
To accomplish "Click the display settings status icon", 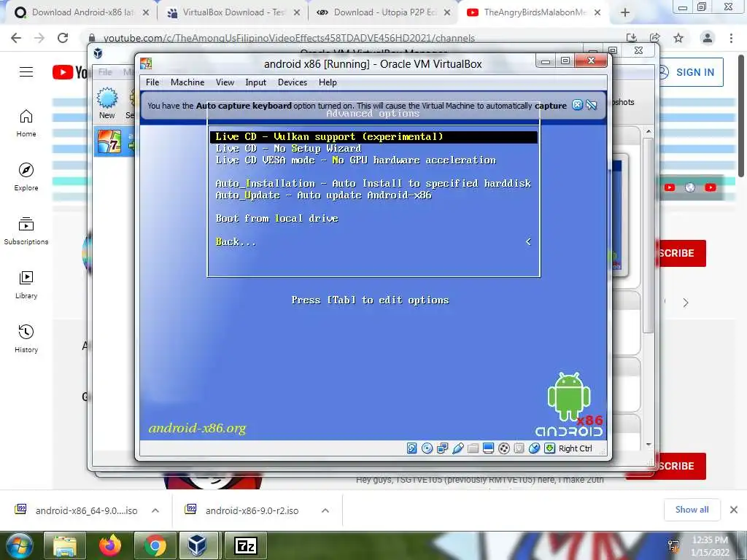I will [x=488, y=448].
